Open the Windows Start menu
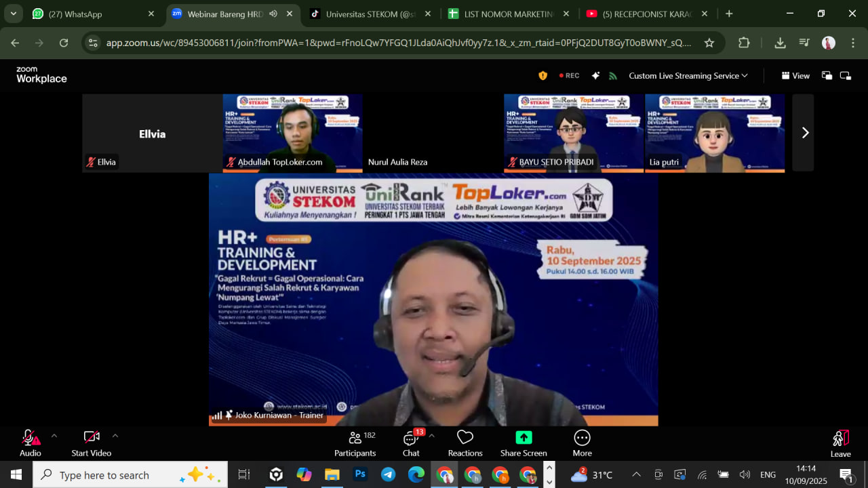 tap(16, 474)
